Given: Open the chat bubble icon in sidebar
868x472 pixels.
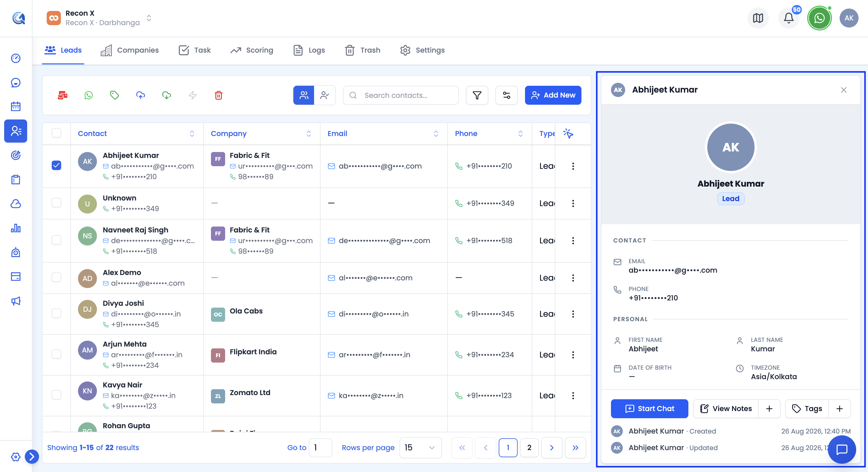Looking at the screenshot, I should 15,83.
